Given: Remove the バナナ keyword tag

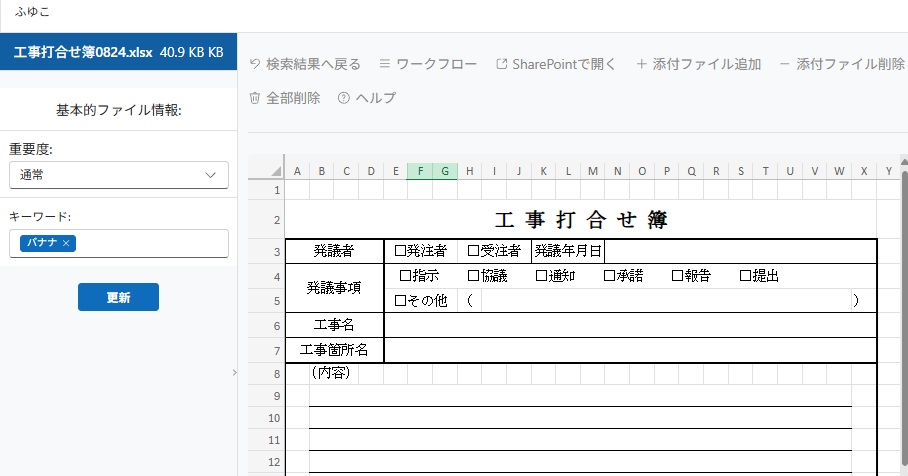Looking at the screenshot, I should tap(66, 243).
